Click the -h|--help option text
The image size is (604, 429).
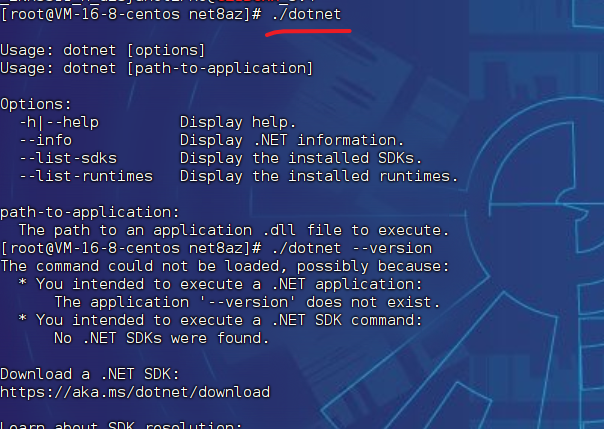coord(59,122)
